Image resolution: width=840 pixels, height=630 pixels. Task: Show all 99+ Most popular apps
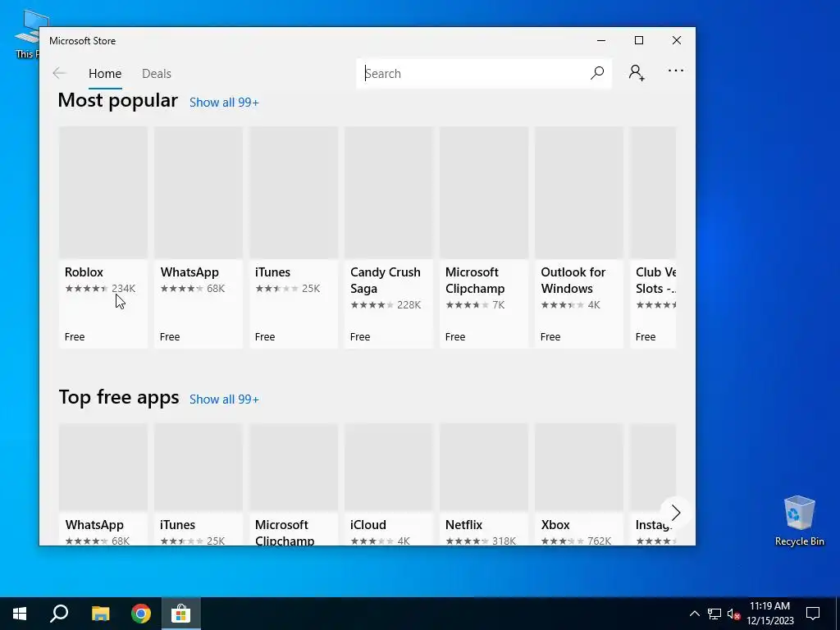[x=224, y=103]
